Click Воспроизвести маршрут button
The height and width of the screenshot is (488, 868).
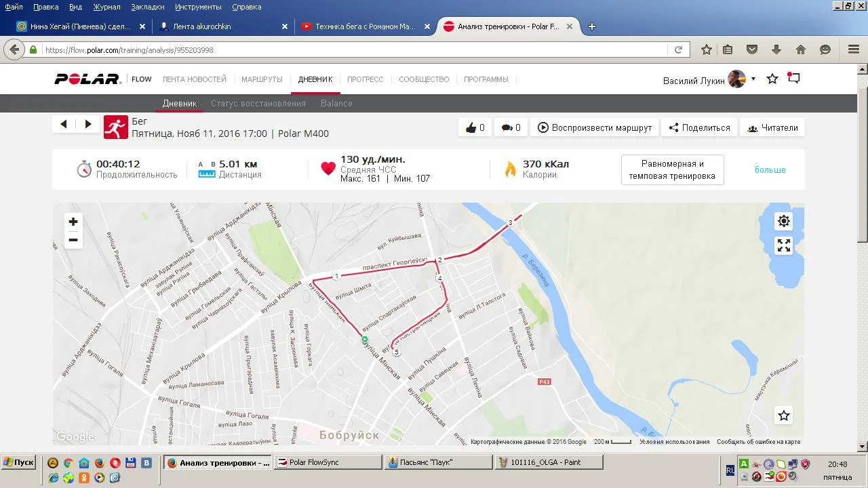click(x=595, y=127)
